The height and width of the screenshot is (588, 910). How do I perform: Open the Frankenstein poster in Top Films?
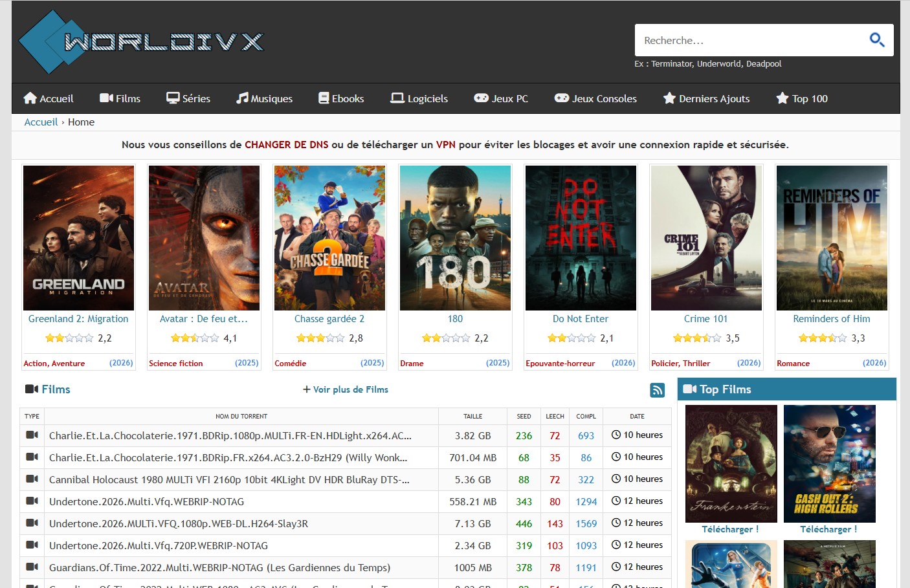tap(731, 464)
